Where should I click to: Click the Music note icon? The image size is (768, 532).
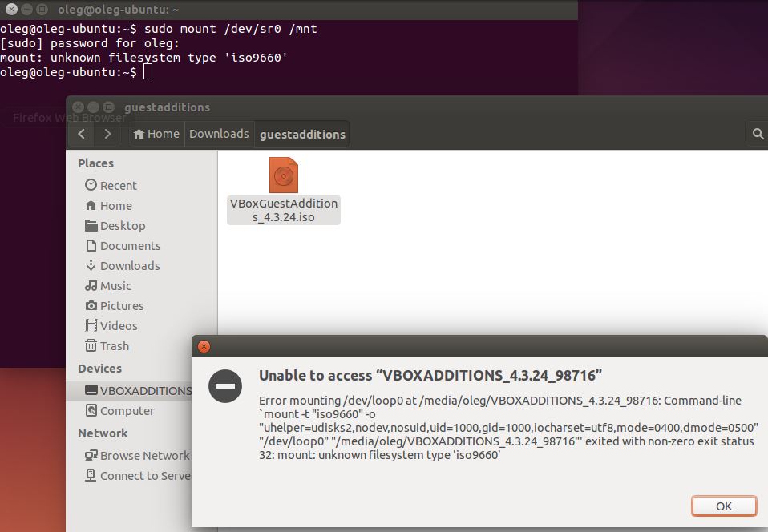[x=91, y=285]
